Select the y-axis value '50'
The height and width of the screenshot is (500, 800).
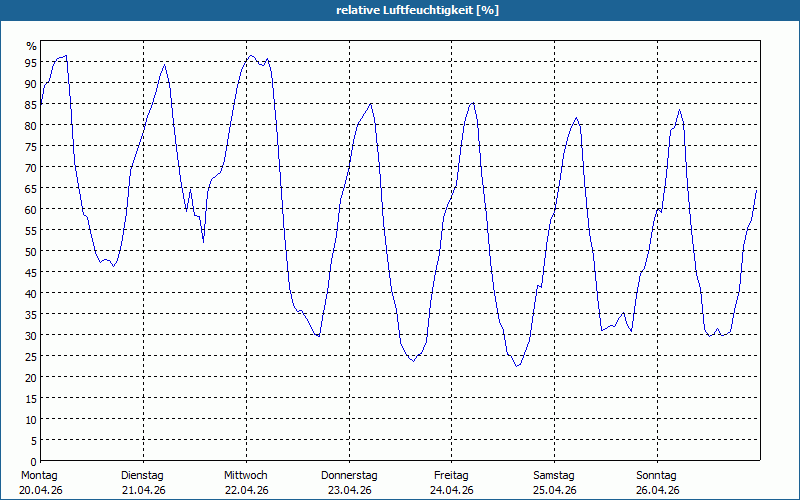pos(31,252)
